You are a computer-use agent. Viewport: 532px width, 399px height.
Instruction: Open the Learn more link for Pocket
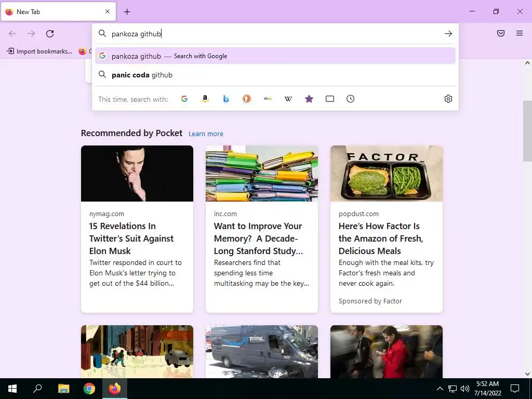206,134
